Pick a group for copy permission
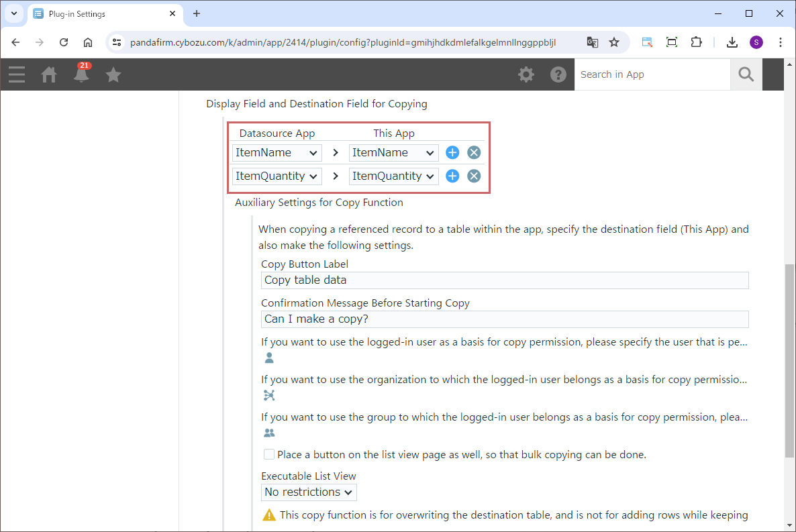 [x=269, y=433]
